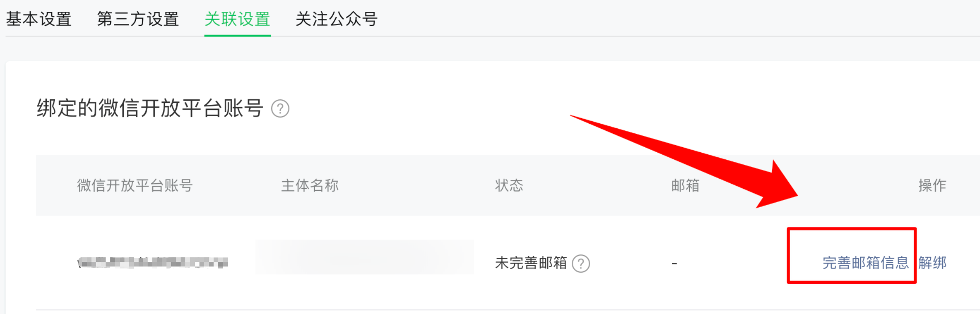Select the 关联设置 tab
The width and height of the screenshot is (980, 314).
point(237,19)
